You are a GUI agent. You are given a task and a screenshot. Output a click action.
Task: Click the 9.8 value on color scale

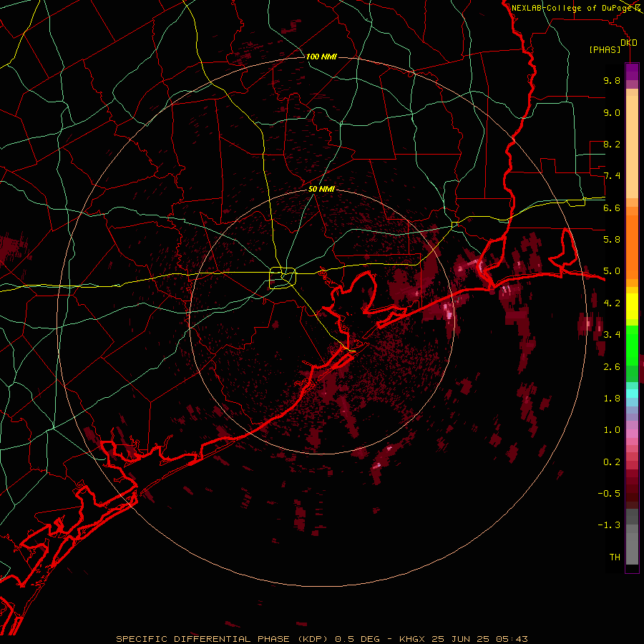pyautogui.click(x=612, y=80)
